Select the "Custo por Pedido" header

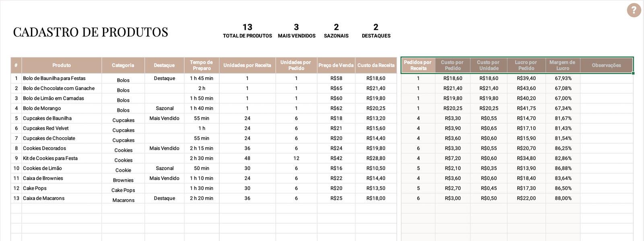coord(453,65)
